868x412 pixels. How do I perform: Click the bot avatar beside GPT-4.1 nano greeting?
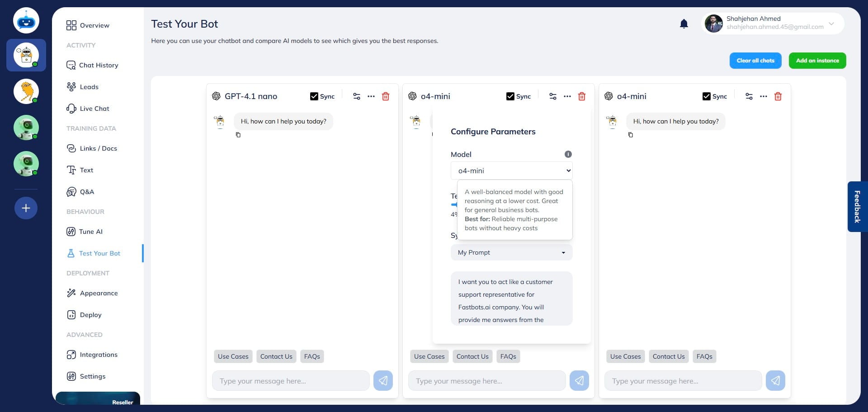[x=220, y=122]
